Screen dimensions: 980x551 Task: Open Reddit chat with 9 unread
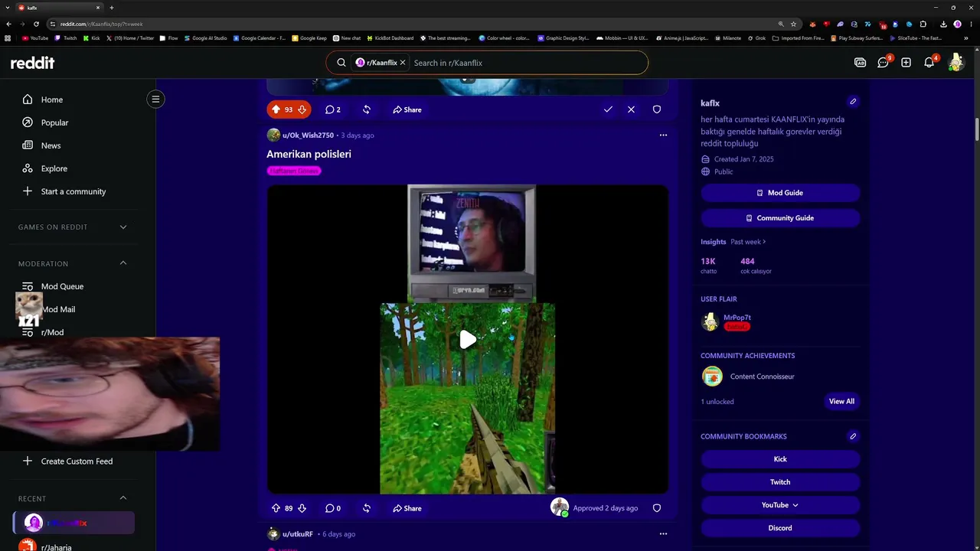pos(884,63)
